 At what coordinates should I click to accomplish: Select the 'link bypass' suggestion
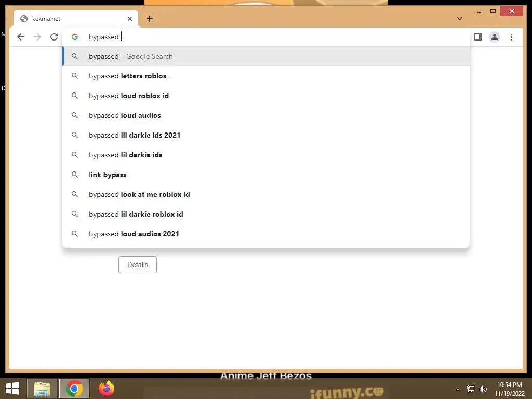267,175
